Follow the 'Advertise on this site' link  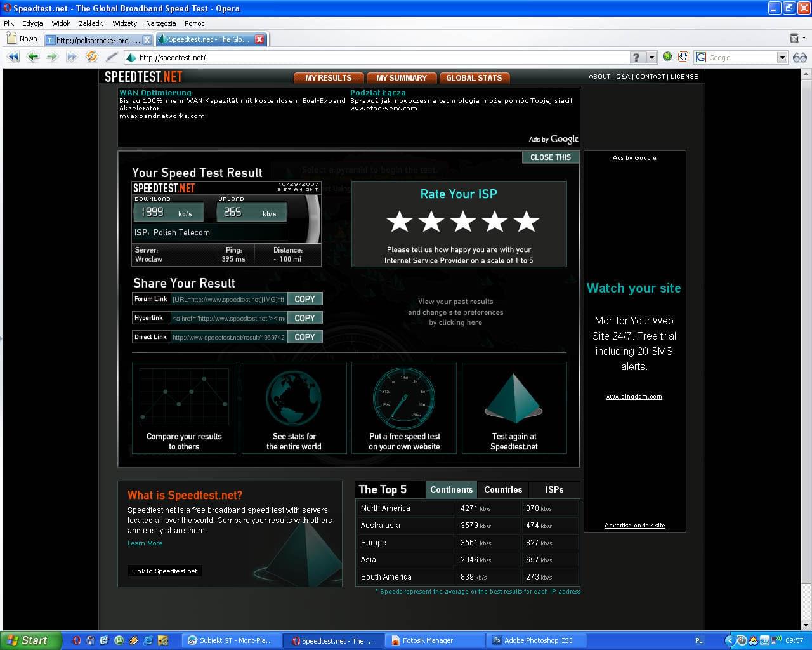tap(635, 526)
